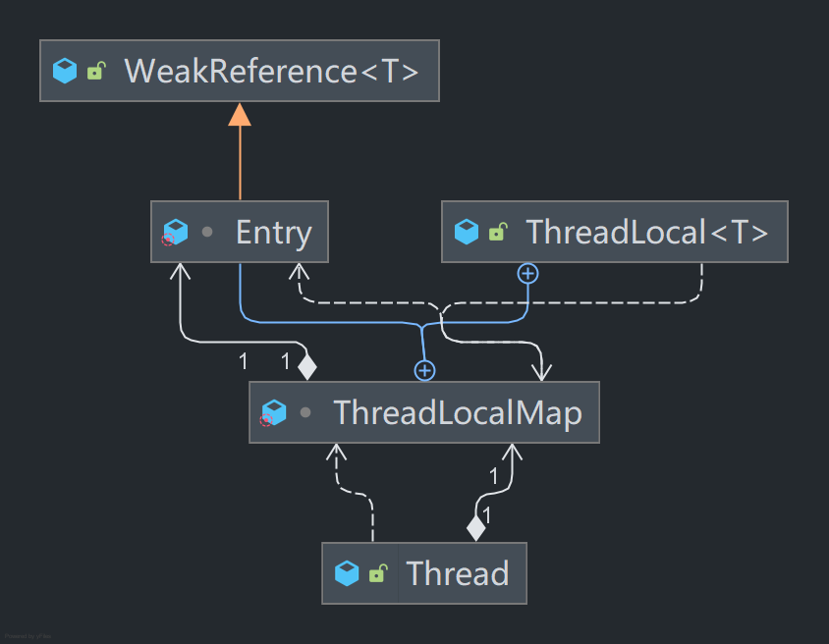The image size is (829, 644).
Task: Click the white composition diamond above Thread
Action: 476,528
